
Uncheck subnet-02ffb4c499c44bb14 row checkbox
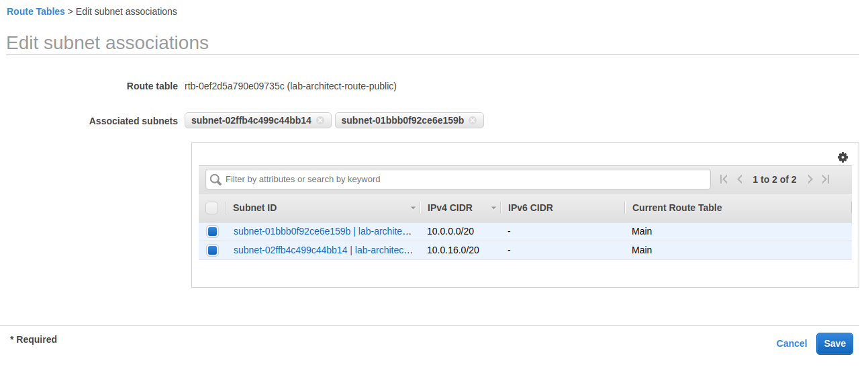point(212,251)
